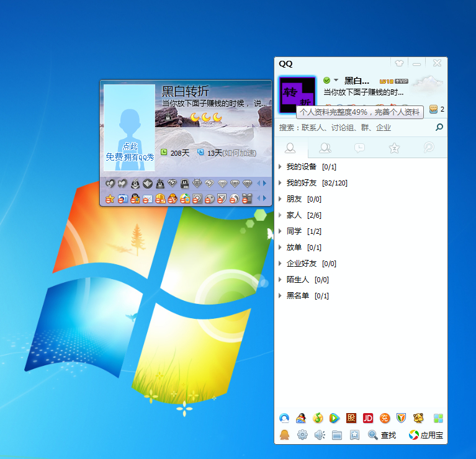The width and height of the screenshot is (476, 459).
Task: Open QQ system settings gear
Action: tap(302, 435)
